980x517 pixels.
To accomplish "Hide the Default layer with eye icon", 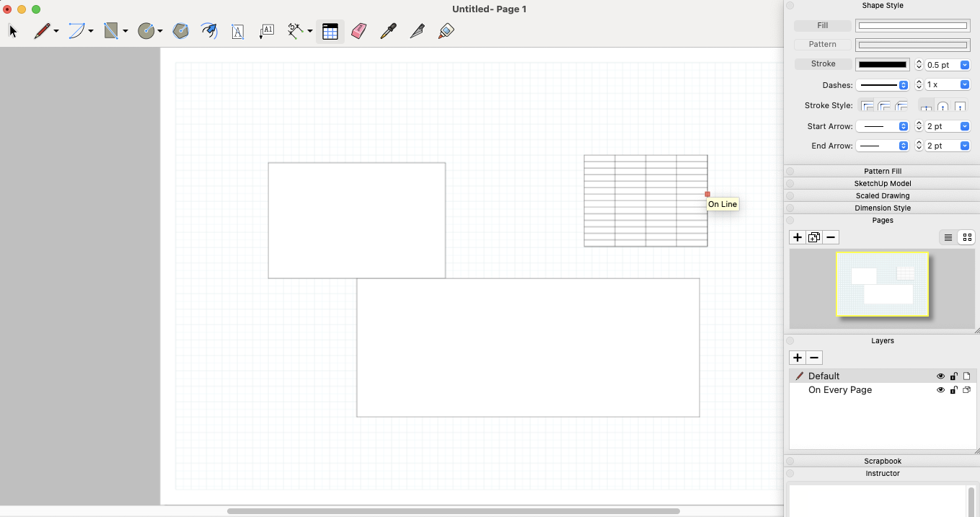I will click(940, 376).
